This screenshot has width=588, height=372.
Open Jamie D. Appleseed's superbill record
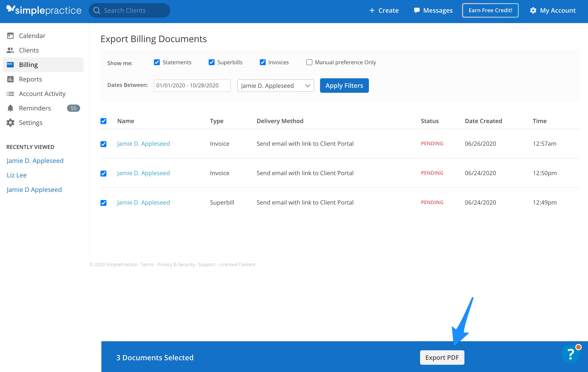(x=143, y=202)
